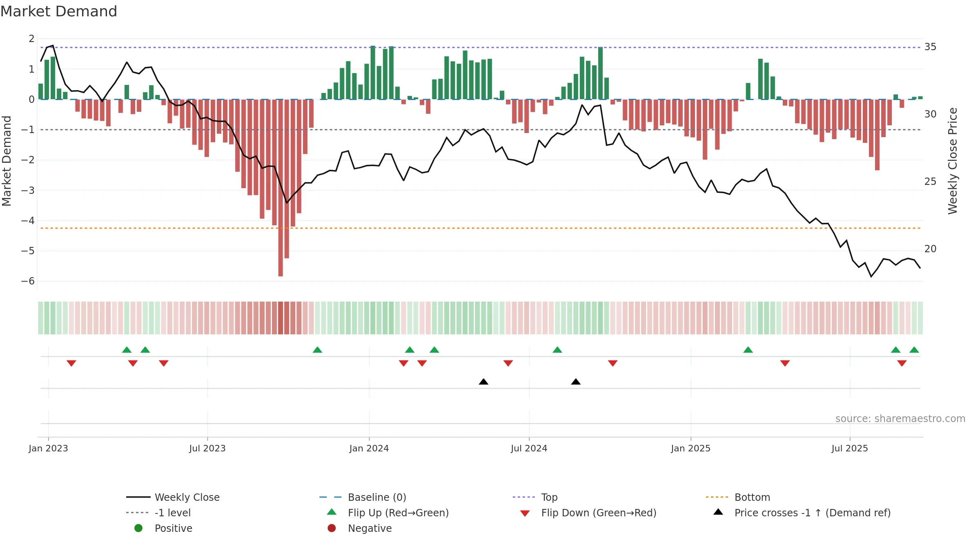
Task: Click the 2 tick on the demand axis
Action: pos(31,39)
